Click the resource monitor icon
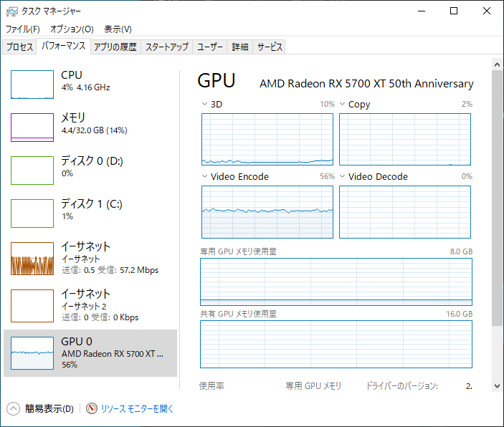Viewport: 504px width, 427px height. [92, 408]
